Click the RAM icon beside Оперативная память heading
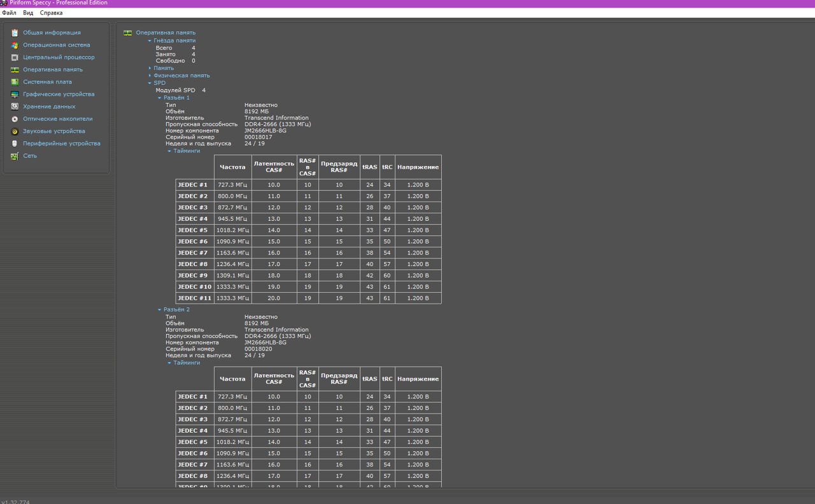 [x=128, y=33]
